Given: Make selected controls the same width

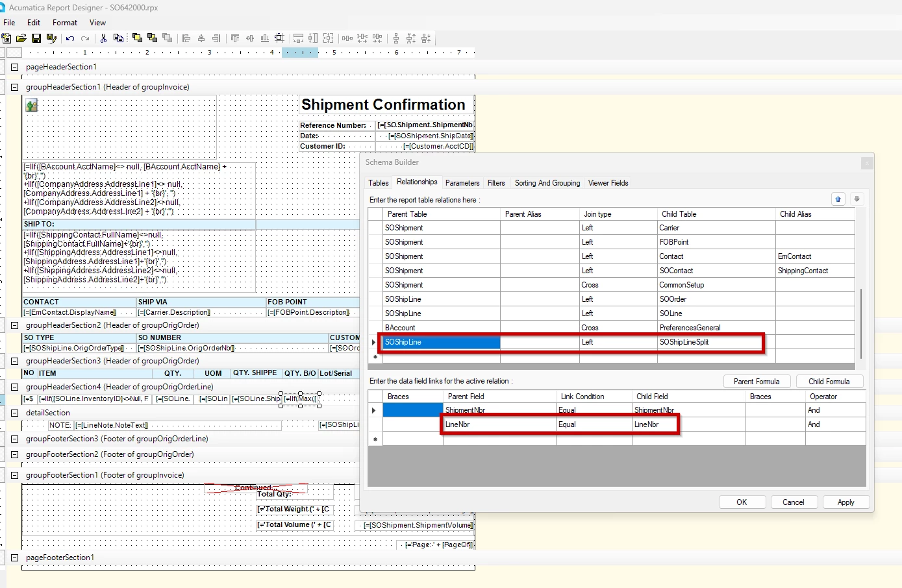Looking at the screenshot, I should 298,38.
